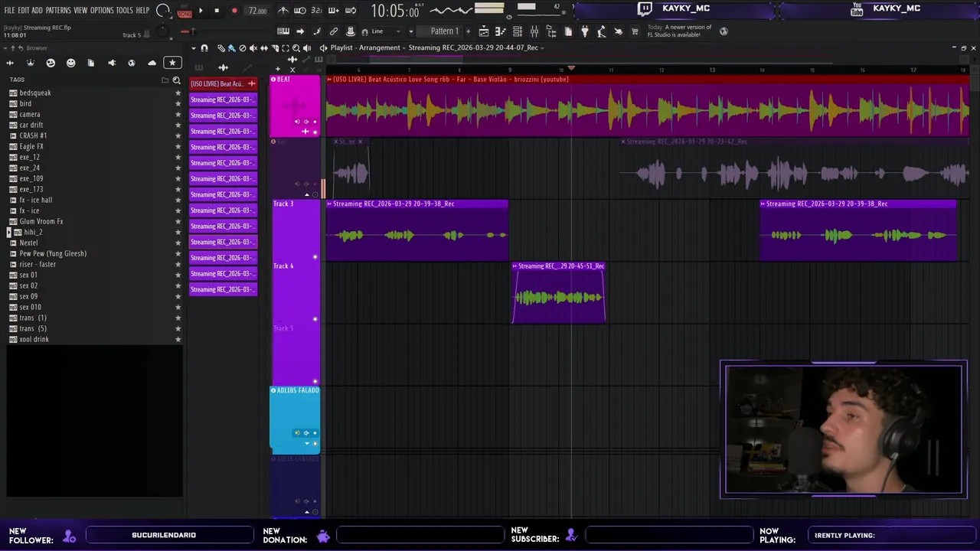The image size is (980, 551).
Task: Click the folder icon beside TAGS
Action: [165, 80]
